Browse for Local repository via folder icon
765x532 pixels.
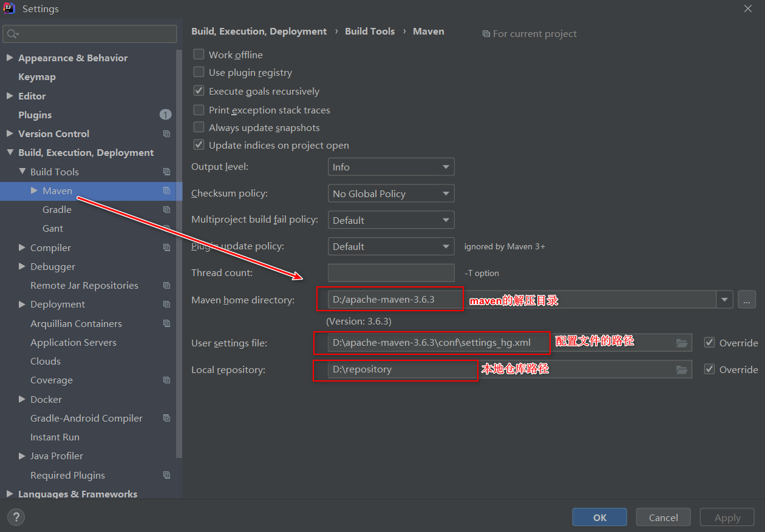click(682, 369)
